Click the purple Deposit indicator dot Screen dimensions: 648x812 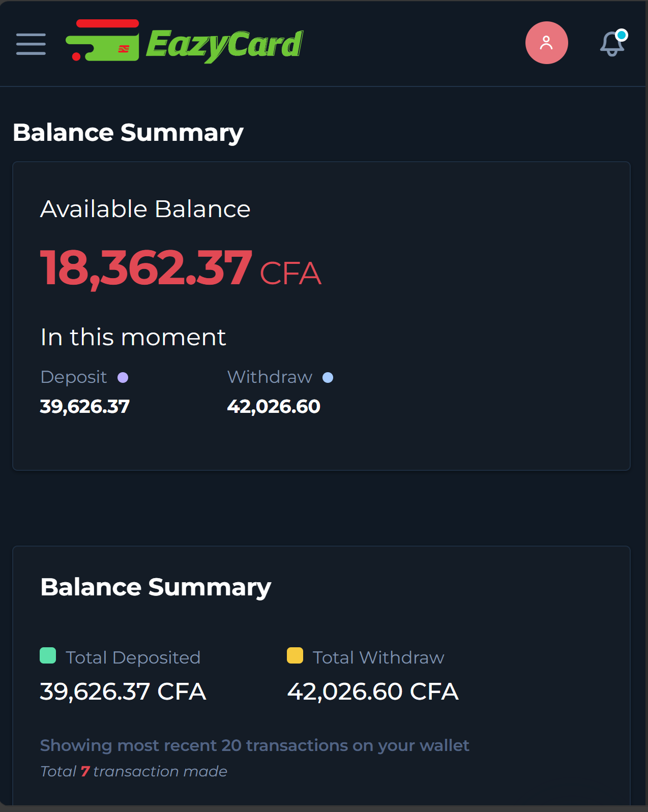tap(123, 377)
